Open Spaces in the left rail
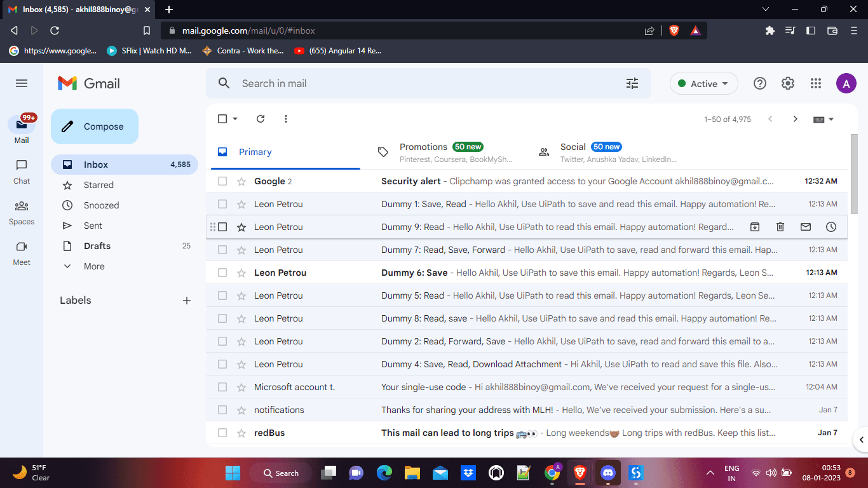The height and width of the screenshot is (488, 868). point(22,213)
